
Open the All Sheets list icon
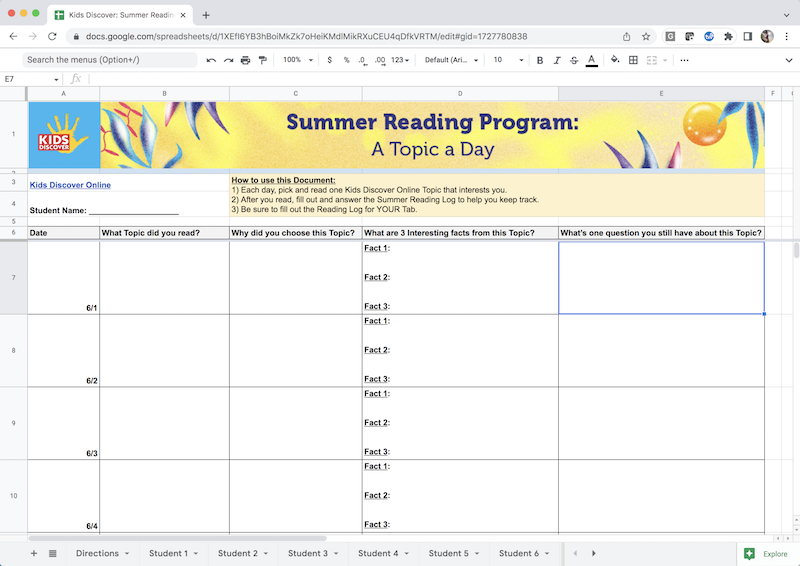(x=53, y=553)
